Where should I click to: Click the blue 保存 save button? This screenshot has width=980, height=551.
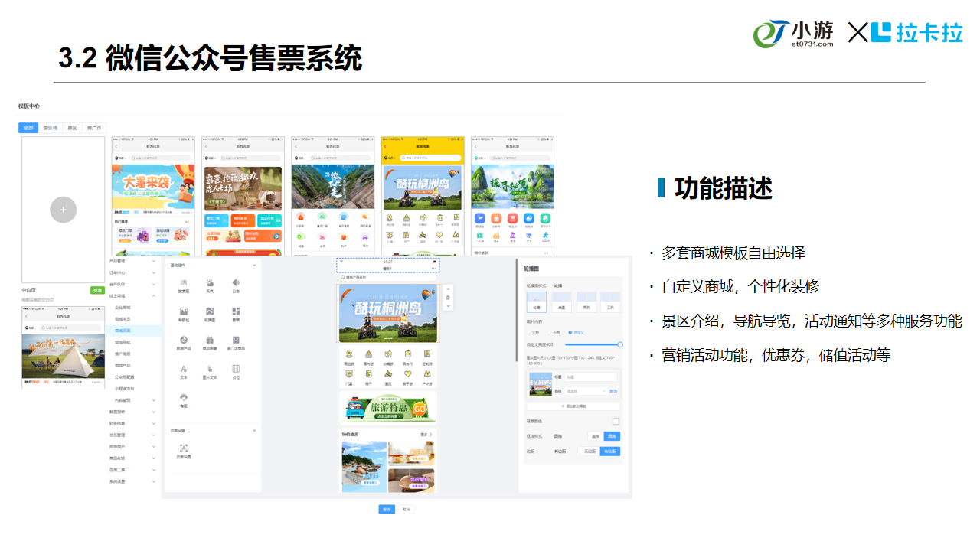click(387, 509)
